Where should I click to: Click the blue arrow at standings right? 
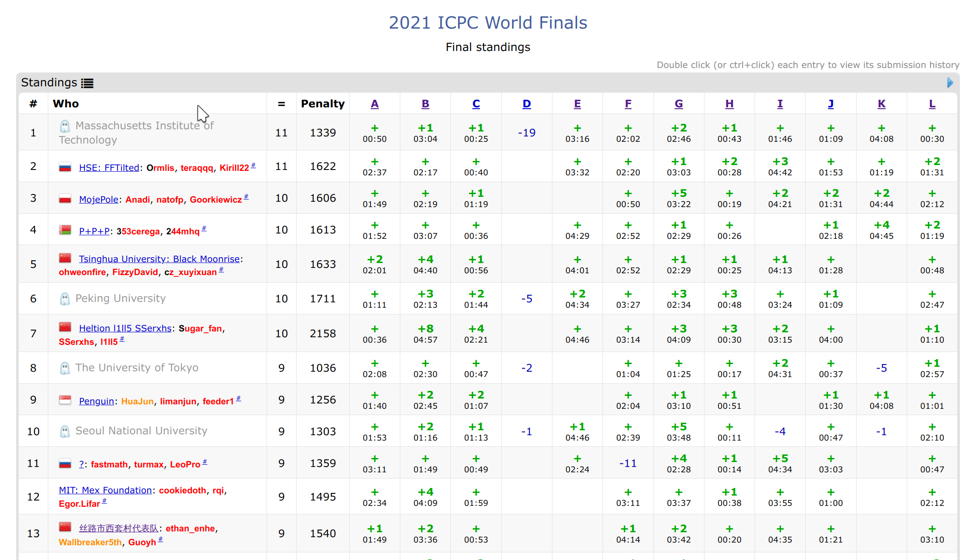click(x=950, y=83)
